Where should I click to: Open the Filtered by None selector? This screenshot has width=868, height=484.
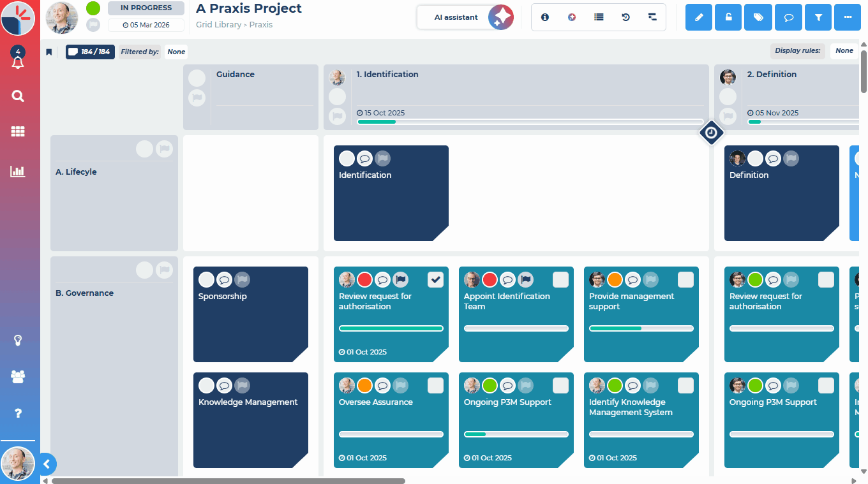[x=176, y=52]
